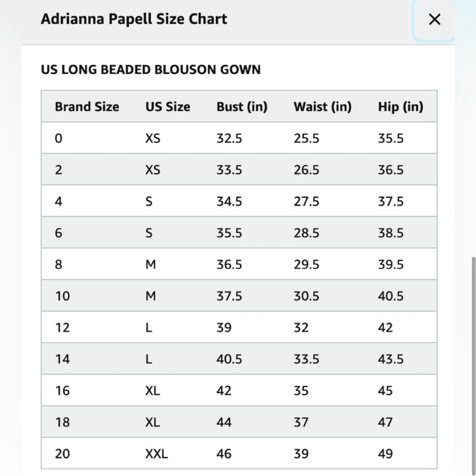Click the Brand Size column header
Screen dimensions: 476x476
tap(87, 107)
